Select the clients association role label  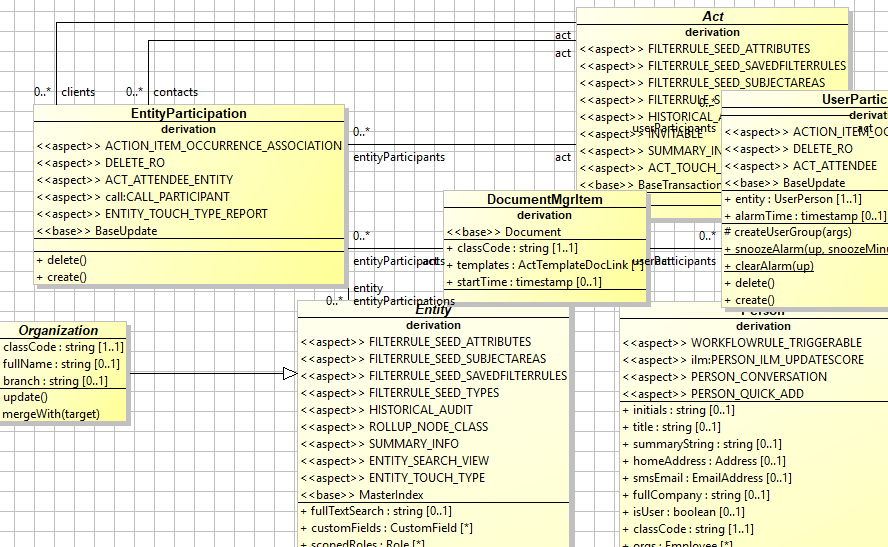78,92
